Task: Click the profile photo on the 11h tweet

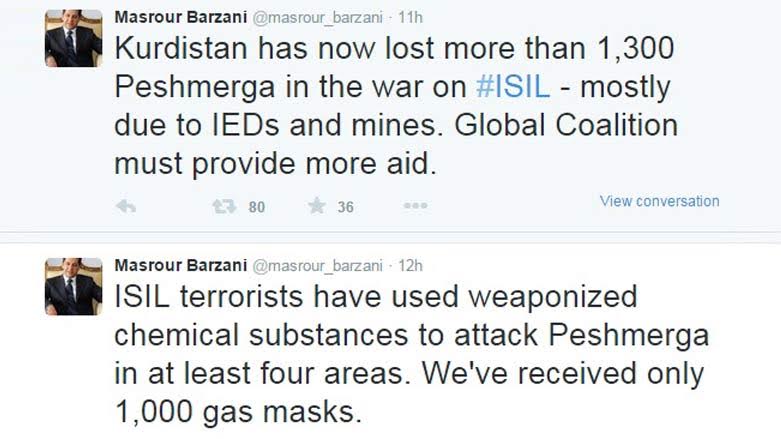Action: point(73,39)
